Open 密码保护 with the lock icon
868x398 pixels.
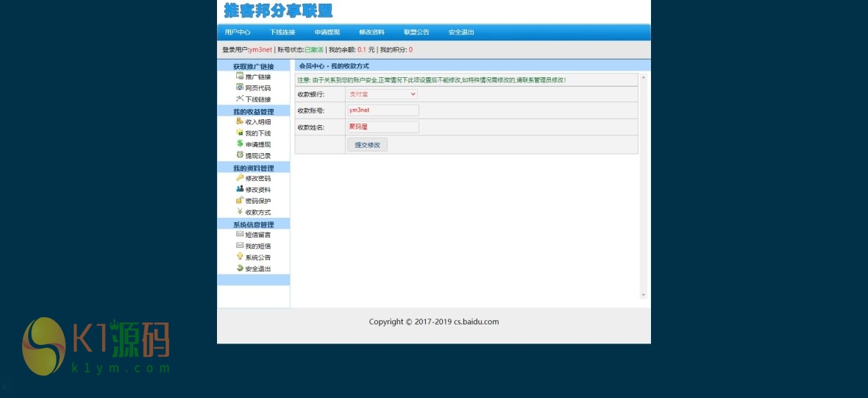click(257, 202)
